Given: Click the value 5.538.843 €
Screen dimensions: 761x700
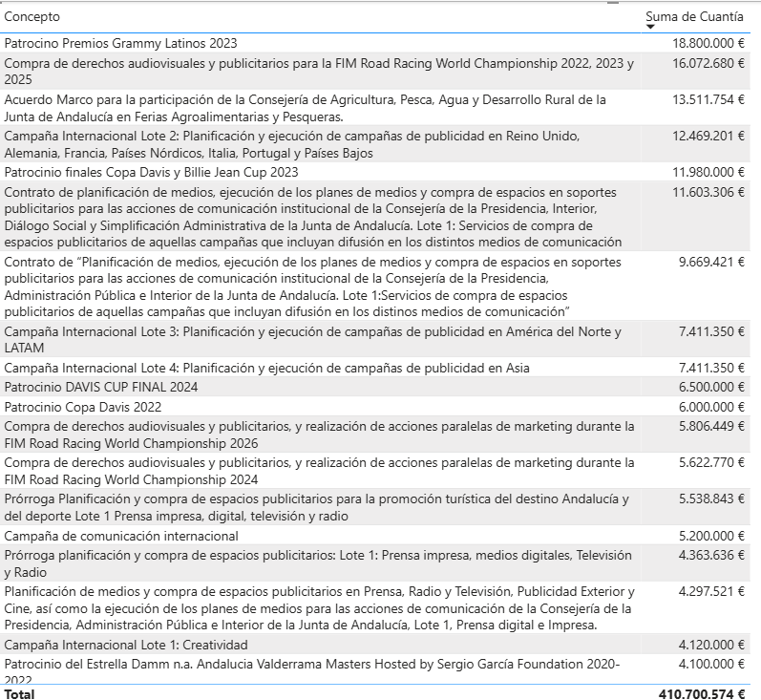Looking at the screenshot, I should [711, 499].
